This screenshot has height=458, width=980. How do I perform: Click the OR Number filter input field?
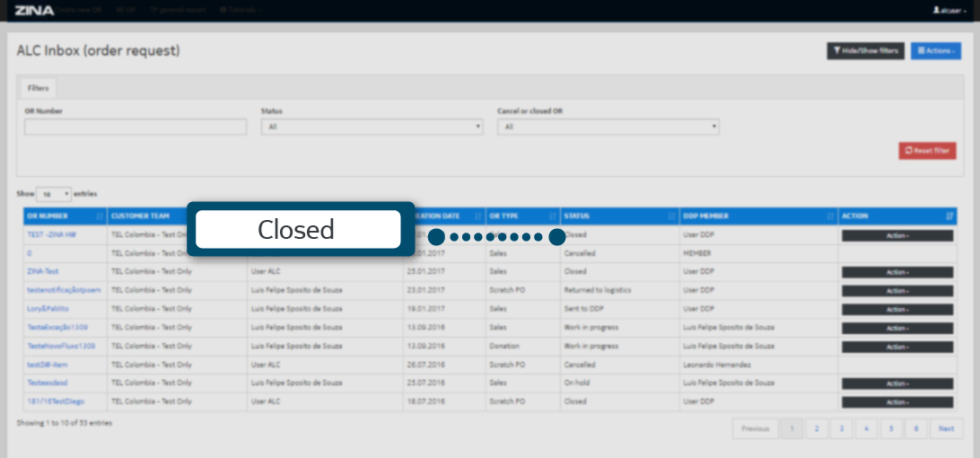pyautogui.click(x=136, y=128)
